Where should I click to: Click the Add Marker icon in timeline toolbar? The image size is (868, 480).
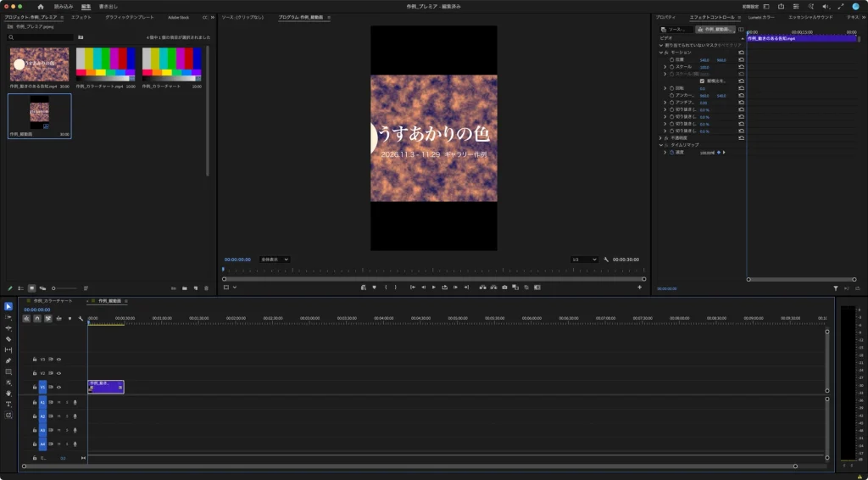tap(70, 319)
